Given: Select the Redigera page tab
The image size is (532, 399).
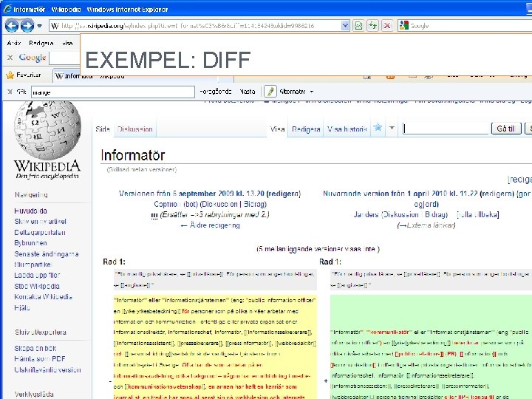Looking at the screenshot, I should click(x=306, y=129).
